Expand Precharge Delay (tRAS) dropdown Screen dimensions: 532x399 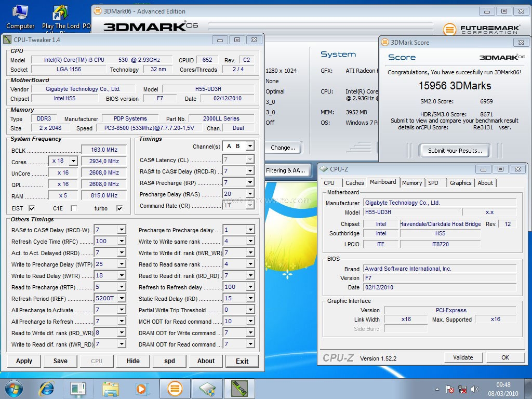coord(250,194)
